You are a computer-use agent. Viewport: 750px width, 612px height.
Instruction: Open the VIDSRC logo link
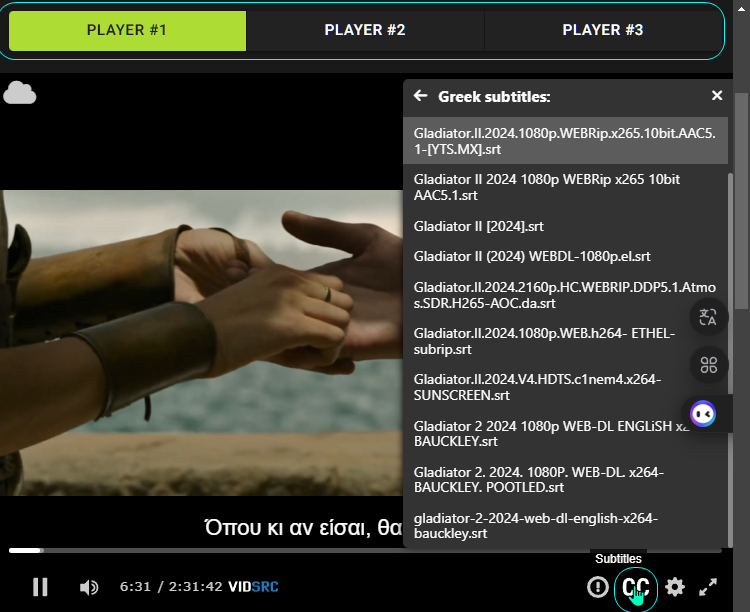pos(254,587)
